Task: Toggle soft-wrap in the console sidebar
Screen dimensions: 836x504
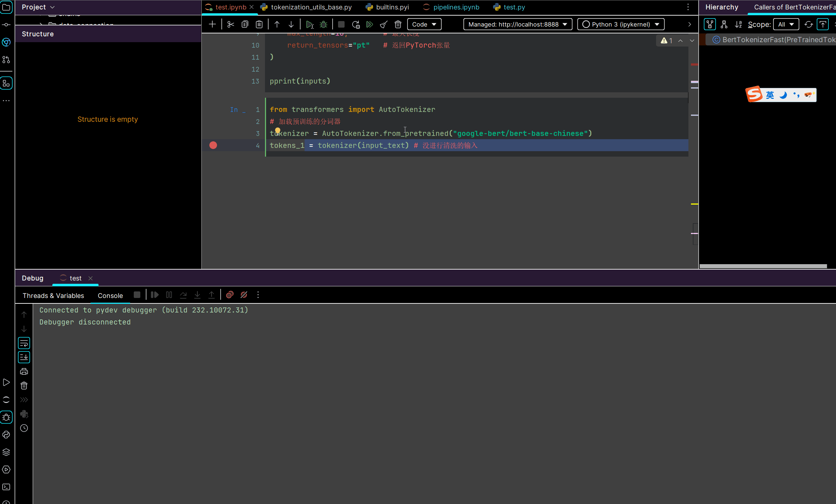Action: (x=24, y=343)
